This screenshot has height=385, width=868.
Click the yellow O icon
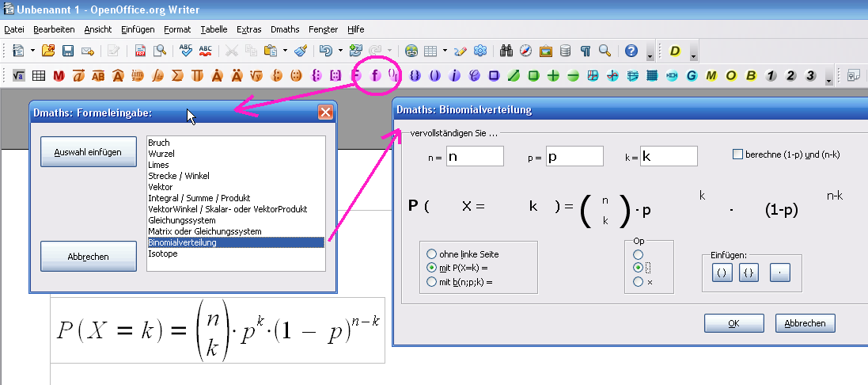click(731, 75)
